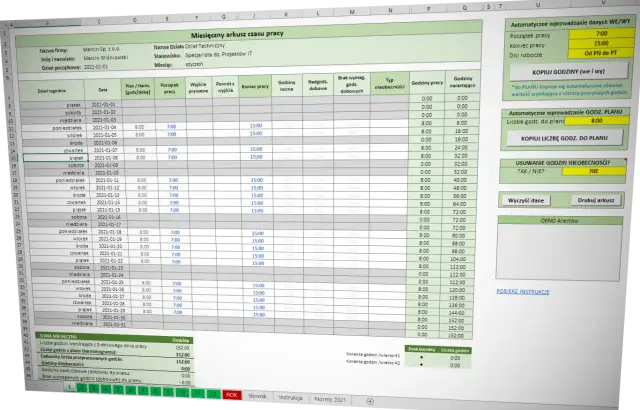Viewport: 640px width, 410px height.
Task: Open the Słownik sheet tab
Action: pos(259,396)
